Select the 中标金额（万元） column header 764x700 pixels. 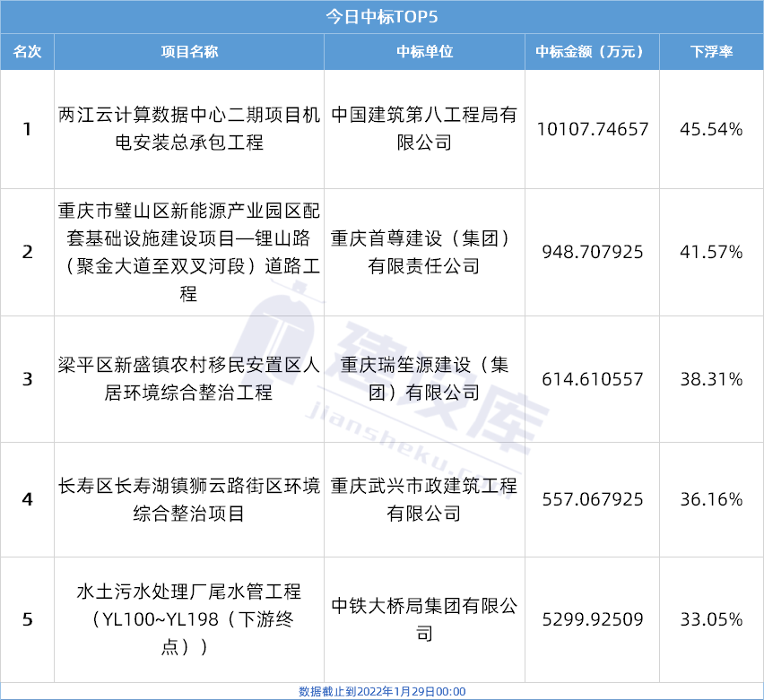pyautogui.click(x=590, y=52)
